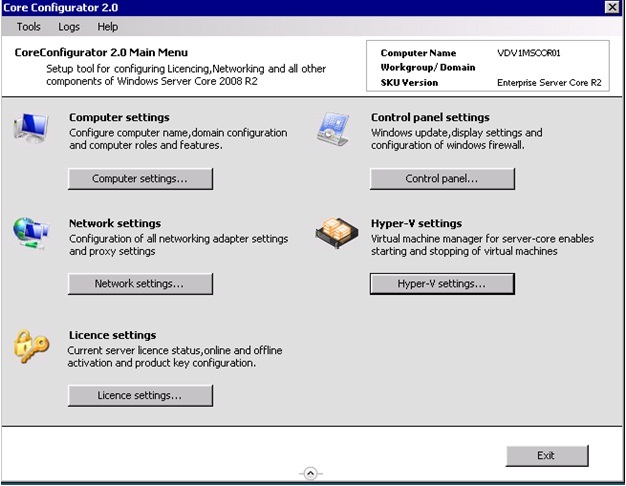This screenshot has height=486, width=626.
Task: Open the Hyper-V settings... button
Action: [x=442, y=284]
